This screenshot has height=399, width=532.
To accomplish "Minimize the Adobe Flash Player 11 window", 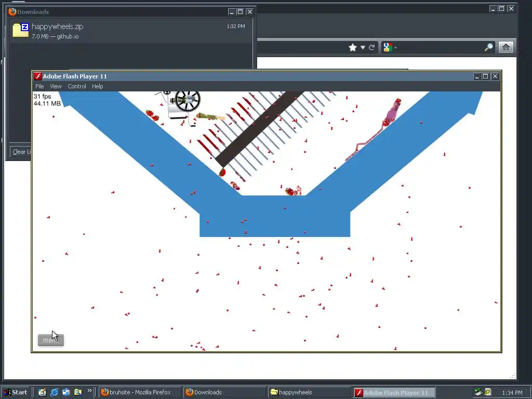I will click(477, 76).
